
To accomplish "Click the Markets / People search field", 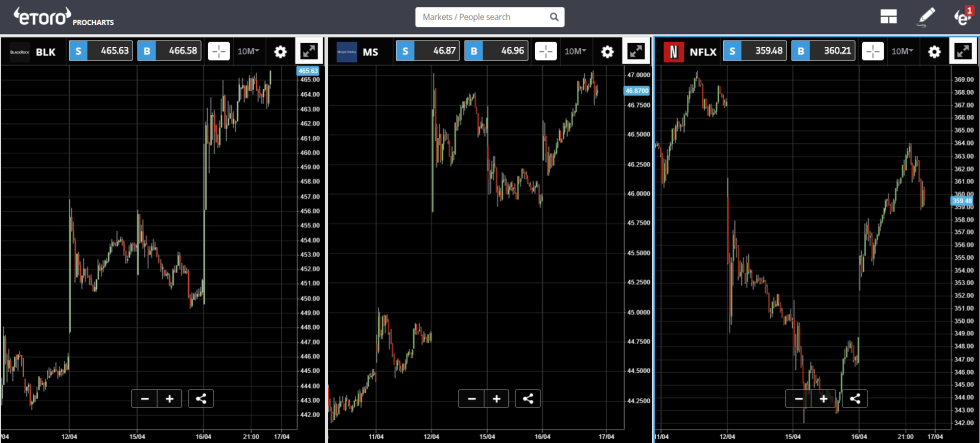I will (490, 17).
